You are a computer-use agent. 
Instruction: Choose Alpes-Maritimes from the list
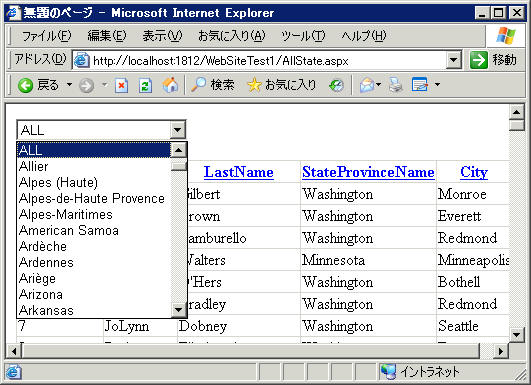click(94, 214)
